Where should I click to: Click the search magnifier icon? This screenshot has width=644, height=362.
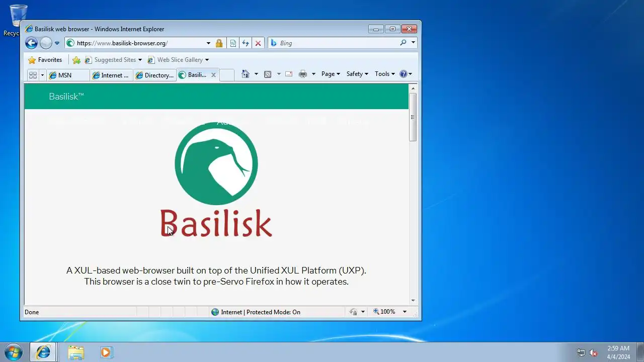click(x=403, y=43)
